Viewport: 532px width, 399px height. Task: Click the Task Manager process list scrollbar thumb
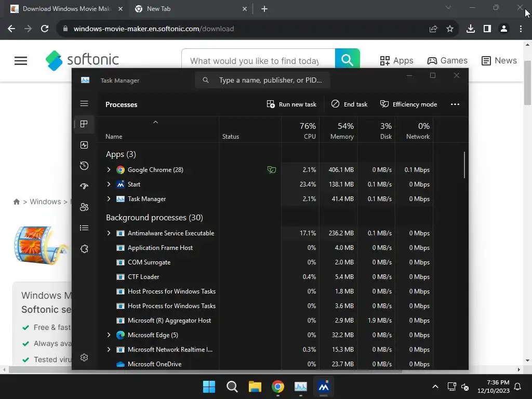[x=464, y=165]
